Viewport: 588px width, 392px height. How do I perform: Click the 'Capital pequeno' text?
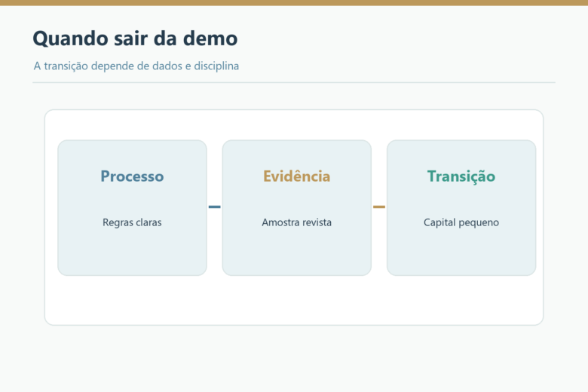pos(461,222)
